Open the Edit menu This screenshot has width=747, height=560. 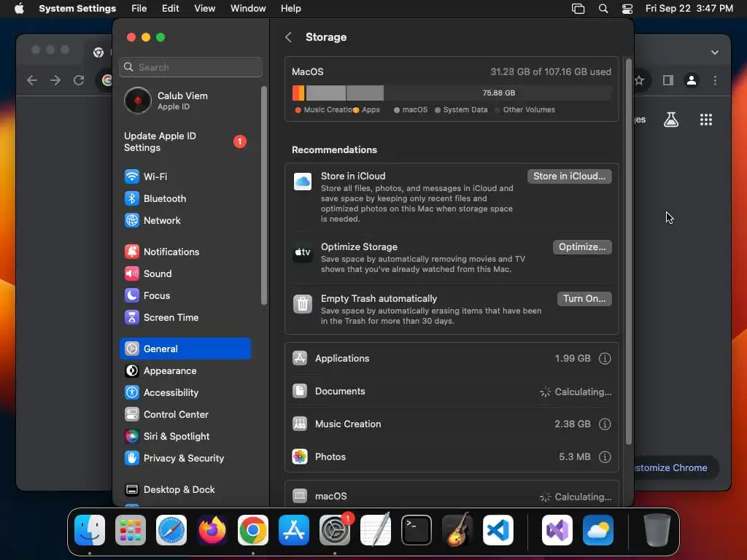170,9
